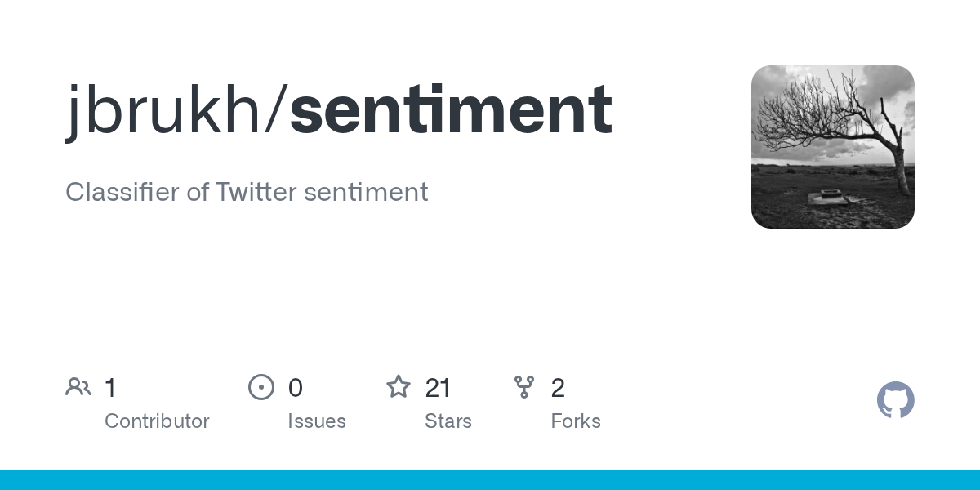
Task: Click the GitHub Octocat logo
Action: [x=895, y=400]
